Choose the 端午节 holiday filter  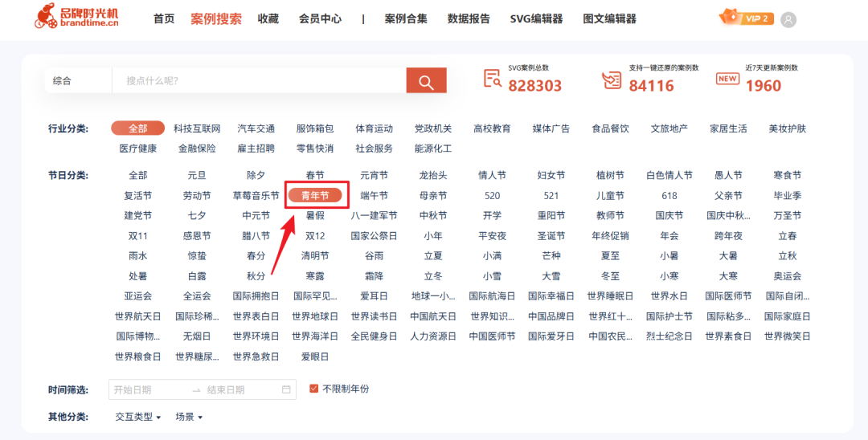375,196
